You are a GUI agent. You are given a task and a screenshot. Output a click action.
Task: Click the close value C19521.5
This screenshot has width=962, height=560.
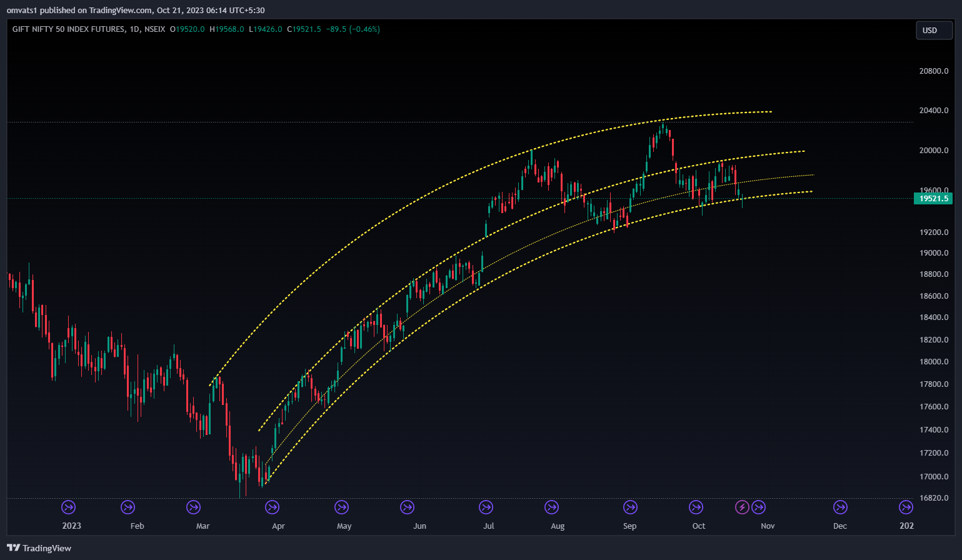304,29
